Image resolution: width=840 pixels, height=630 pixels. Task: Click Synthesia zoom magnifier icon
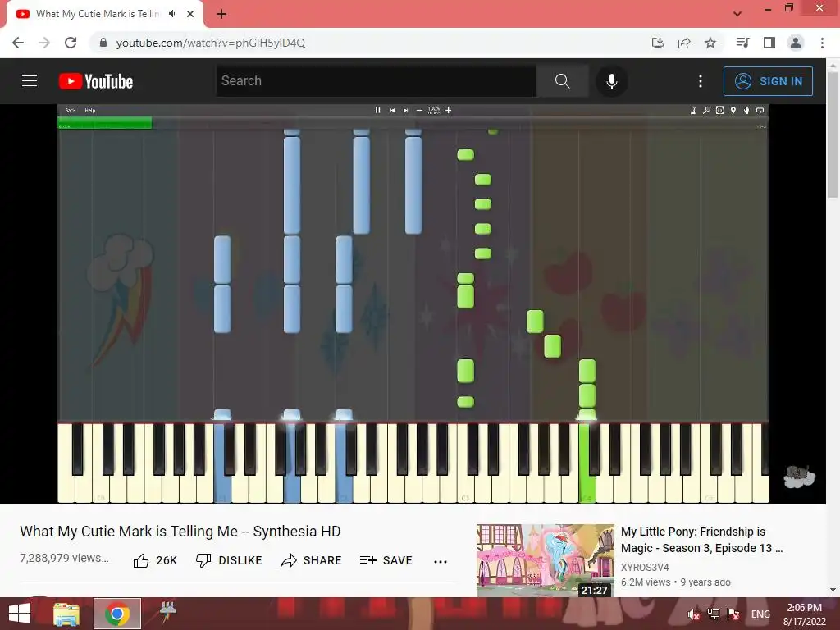point(706,111)
